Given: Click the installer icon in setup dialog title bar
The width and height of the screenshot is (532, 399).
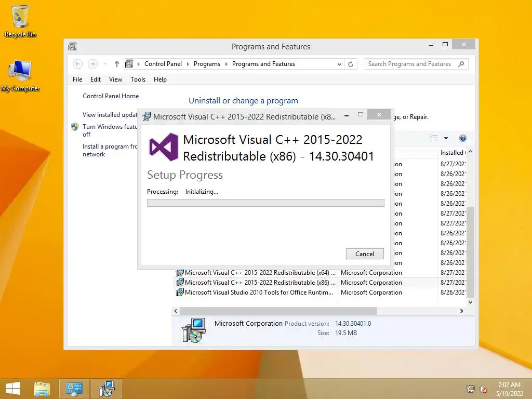Looking at the screenshot, I should pos(147,117).
